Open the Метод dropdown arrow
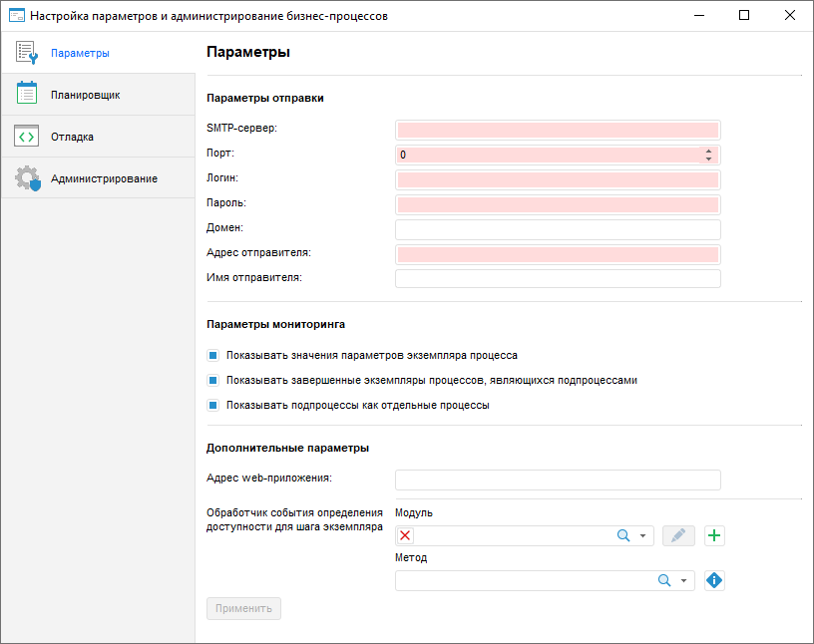The image size is (814, 644). 684,580
